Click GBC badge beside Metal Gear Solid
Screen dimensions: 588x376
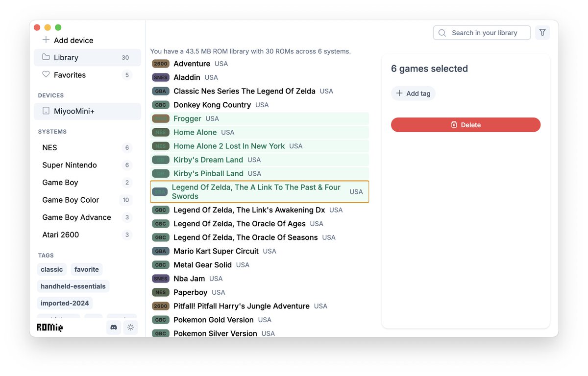(161, 265)
